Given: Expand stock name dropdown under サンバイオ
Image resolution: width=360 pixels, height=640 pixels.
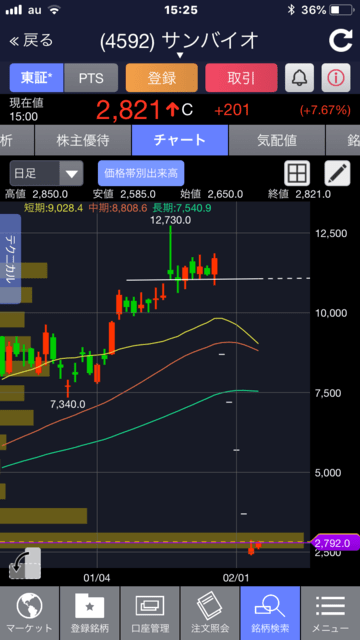Looking at the screenshot, I should coord(180,55).
